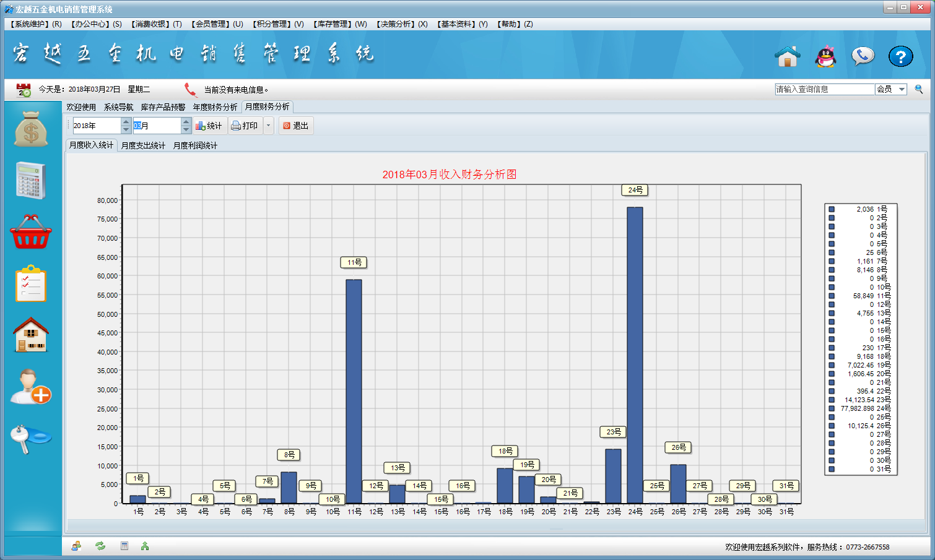Image resolution: width=935 pixels, height=560 pixels.
Task: Click the money bag icon in sidebar
Action: click(31, 129)
